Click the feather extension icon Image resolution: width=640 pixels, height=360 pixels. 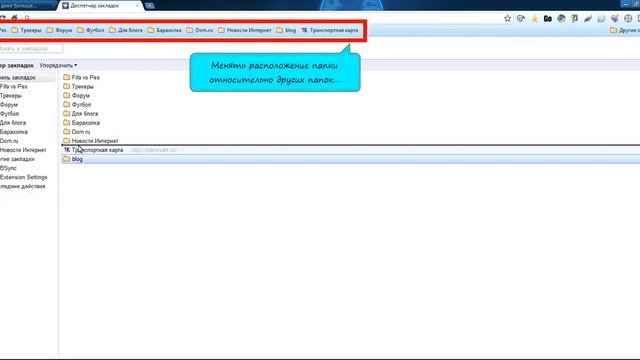(x=588, y=18)
